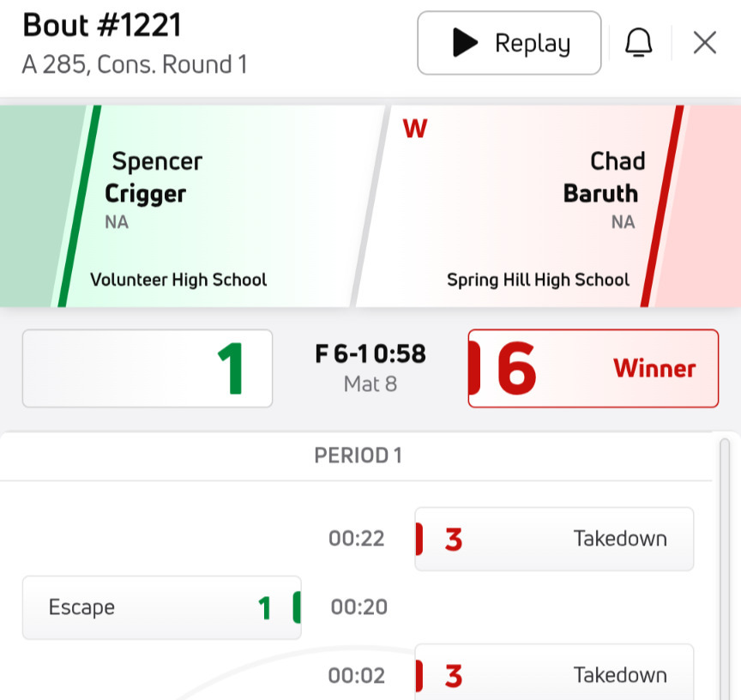Click the red Winner score box
The width and height of the screenshot is (741, 700).
click(x=593, y=369)
